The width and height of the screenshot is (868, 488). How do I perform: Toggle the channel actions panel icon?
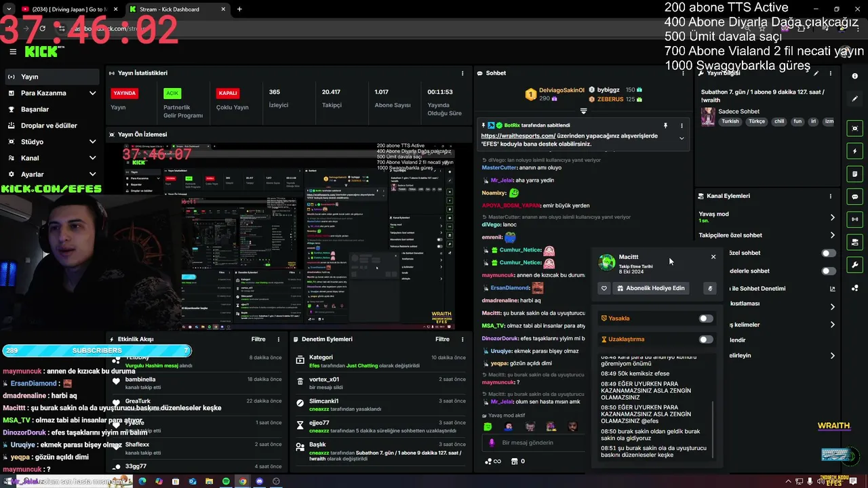(854, 242)
